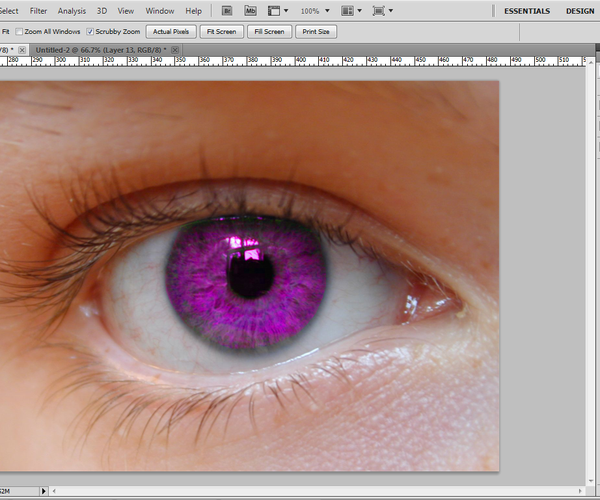
Task: Close the first document tab
Action: point(22,50)
